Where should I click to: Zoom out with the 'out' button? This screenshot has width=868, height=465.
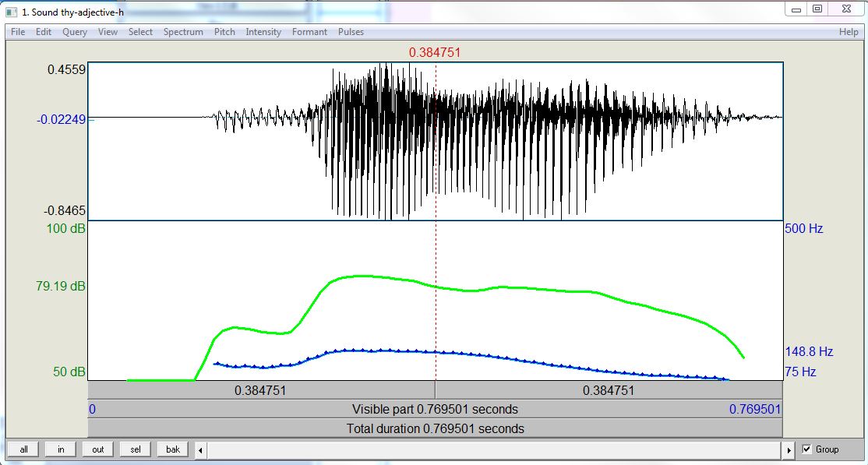98,449
